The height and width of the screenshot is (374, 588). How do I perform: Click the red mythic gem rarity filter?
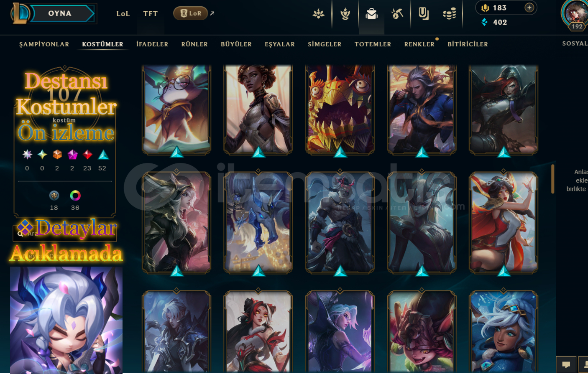coord(87,155)
